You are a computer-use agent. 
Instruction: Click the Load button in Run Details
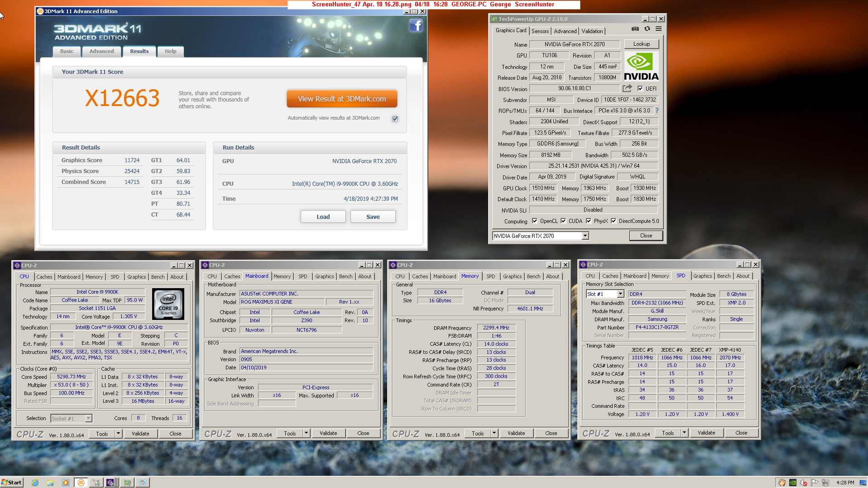(x=323, y=217)
